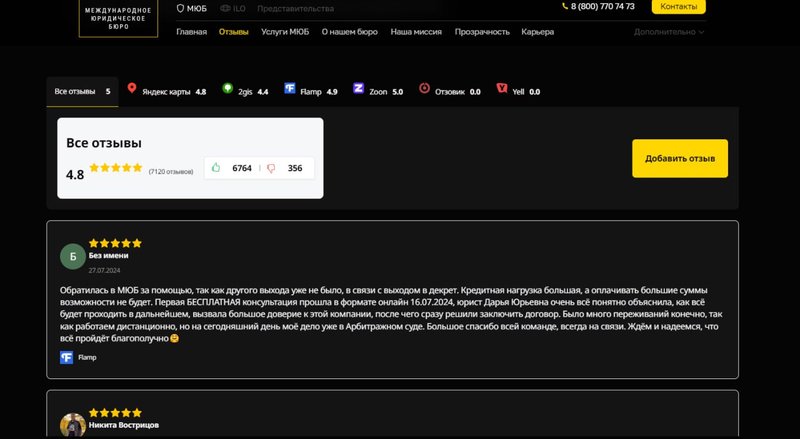Click the Zoon purple icon
Viewport: 800px width, 439px height.
(358, 88)
